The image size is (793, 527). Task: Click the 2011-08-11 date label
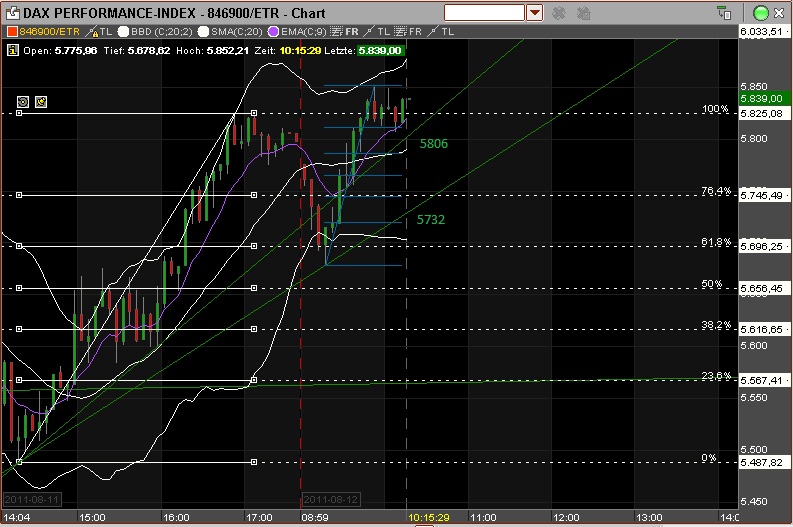(x=32, y=500)
